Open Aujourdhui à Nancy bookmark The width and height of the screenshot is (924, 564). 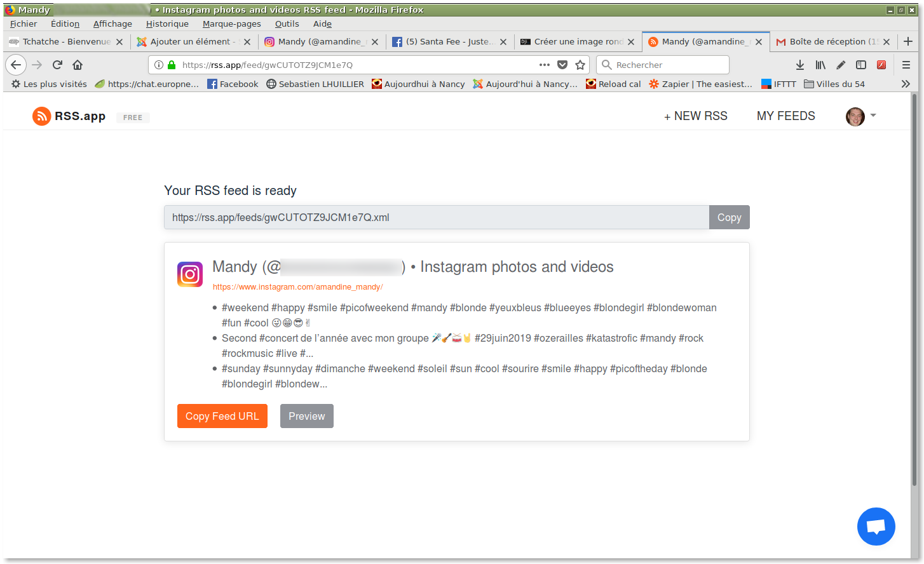coord(418,84)
